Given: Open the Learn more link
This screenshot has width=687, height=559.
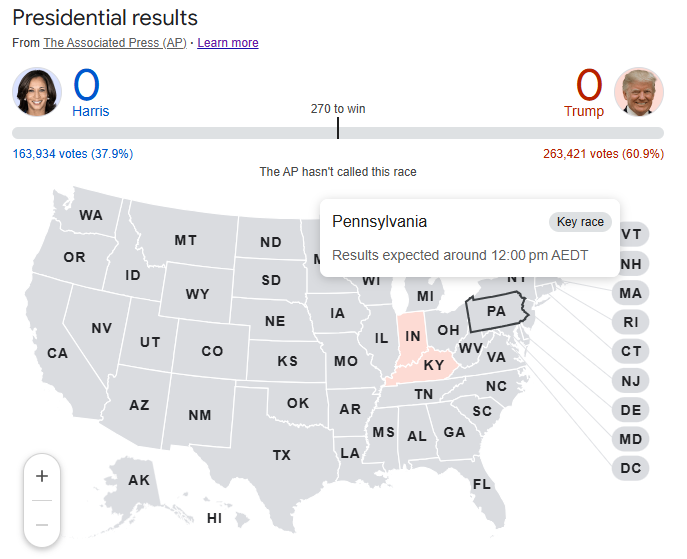Looking at the screenshot, I should point(228,43).
